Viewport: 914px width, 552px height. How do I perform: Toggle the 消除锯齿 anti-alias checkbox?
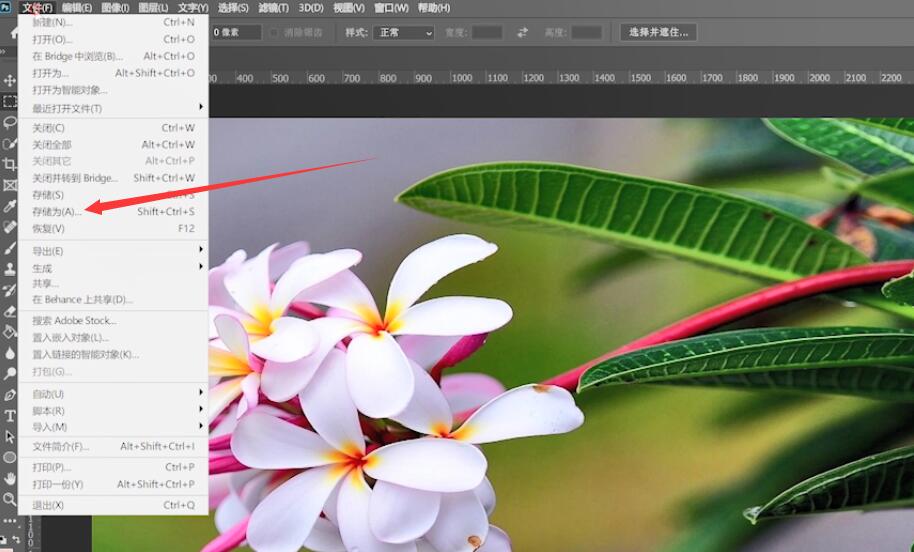coord(274,33)
